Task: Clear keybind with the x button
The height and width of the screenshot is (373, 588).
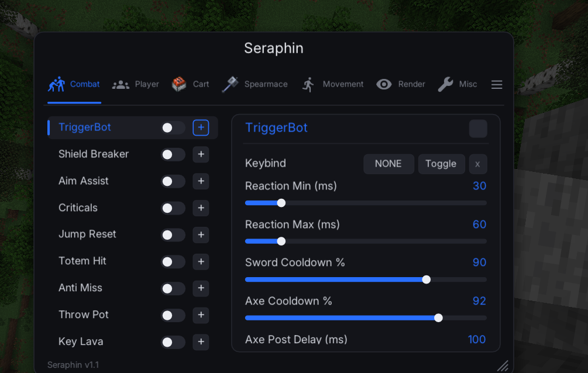Action: coord(478,164)
